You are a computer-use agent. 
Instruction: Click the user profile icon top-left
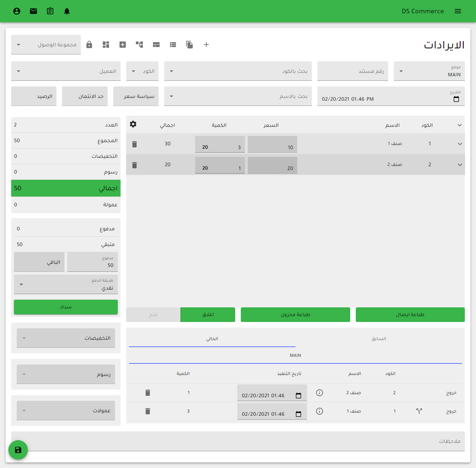click(17, 11)
